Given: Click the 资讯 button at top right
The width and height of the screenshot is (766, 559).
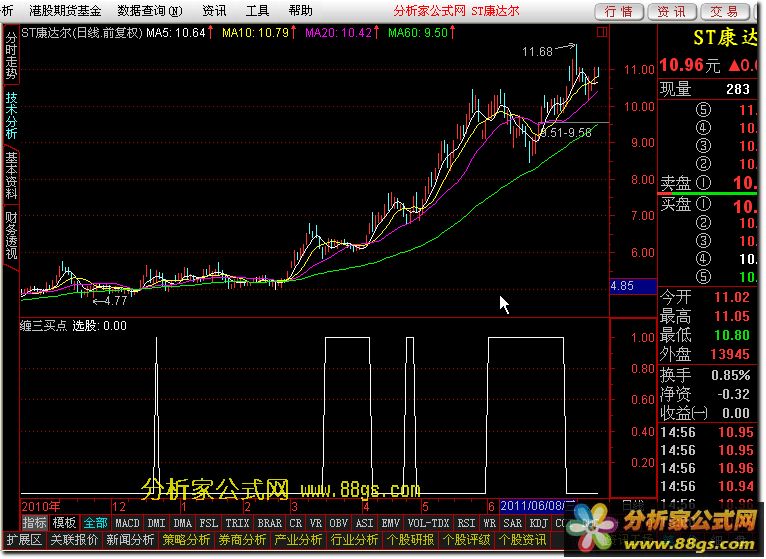Looking at the screenshot, I should tap(672, 12).
